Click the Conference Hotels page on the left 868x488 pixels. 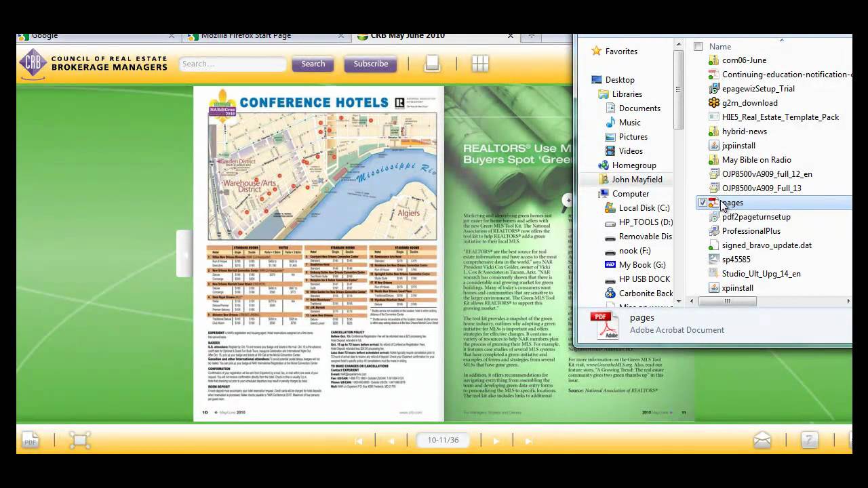click(319, 253)
